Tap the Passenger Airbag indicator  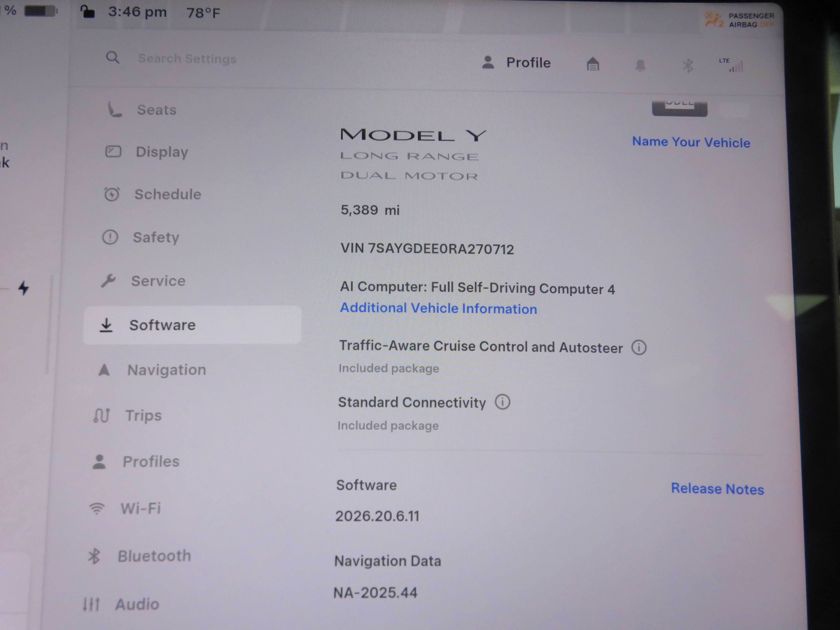click(x=739, y=20)
